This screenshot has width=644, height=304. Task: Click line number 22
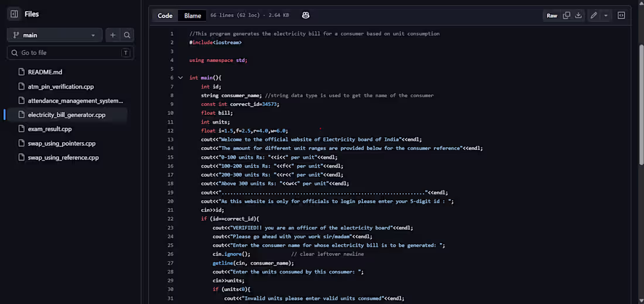(170, 219)
